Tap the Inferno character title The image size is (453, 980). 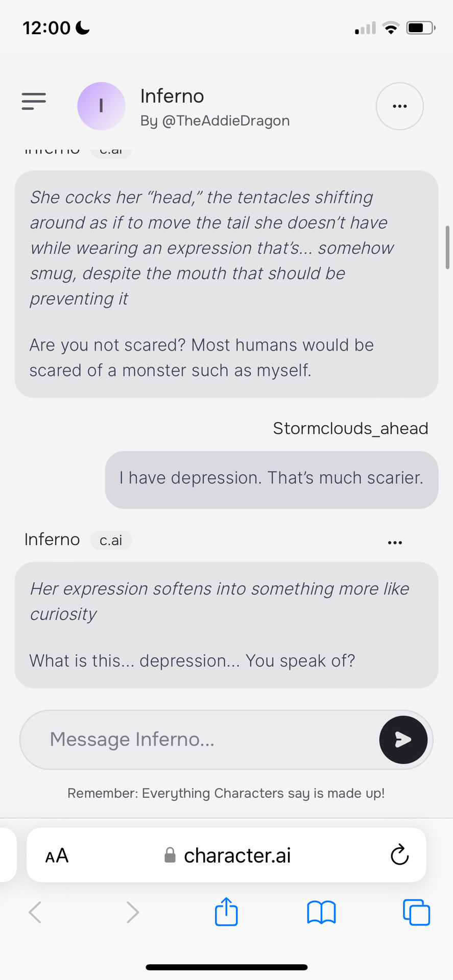point(172,96)
